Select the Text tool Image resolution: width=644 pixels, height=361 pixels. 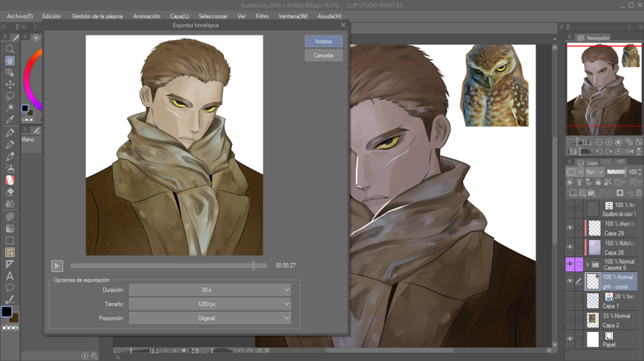pyautogui.click(x=10, y=276)
